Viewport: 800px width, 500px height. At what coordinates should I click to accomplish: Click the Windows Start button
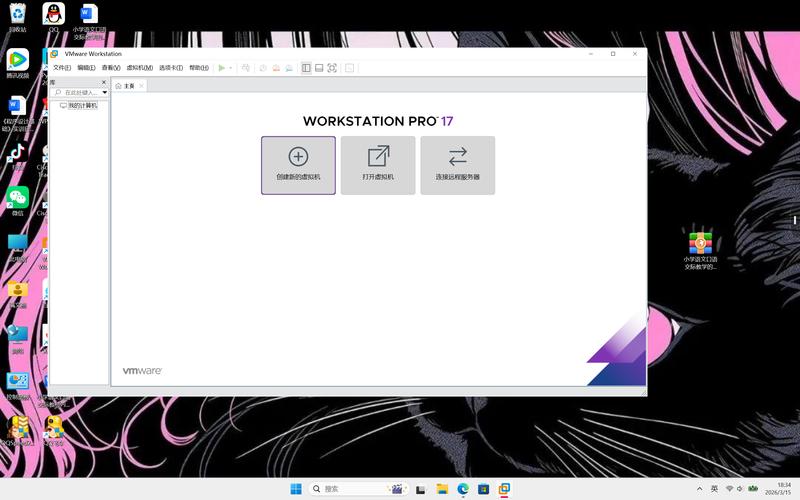tap(296, 489)
